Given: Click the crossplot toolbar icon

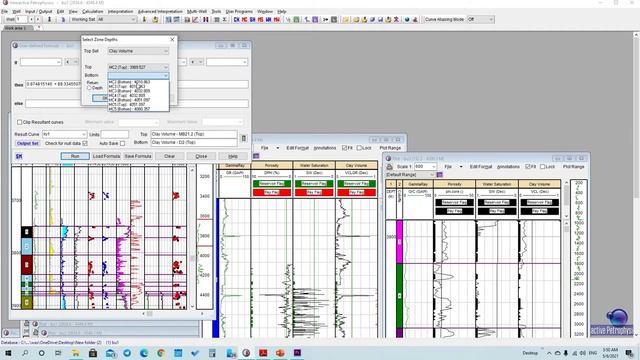Looking at the screenshot, I should click(x=196, y=19).
